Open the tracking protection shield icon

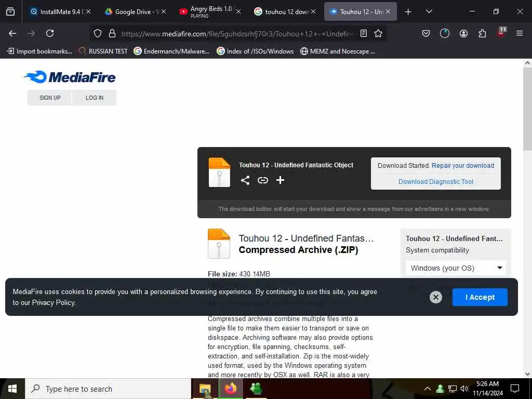point(98,33)
